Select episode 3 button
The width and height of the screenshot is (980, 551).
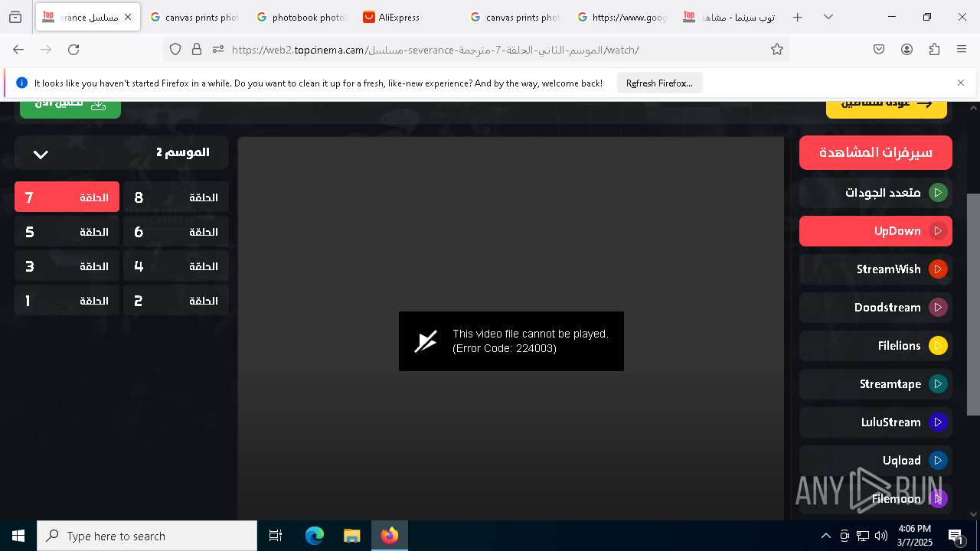click(x=67, y=266)
